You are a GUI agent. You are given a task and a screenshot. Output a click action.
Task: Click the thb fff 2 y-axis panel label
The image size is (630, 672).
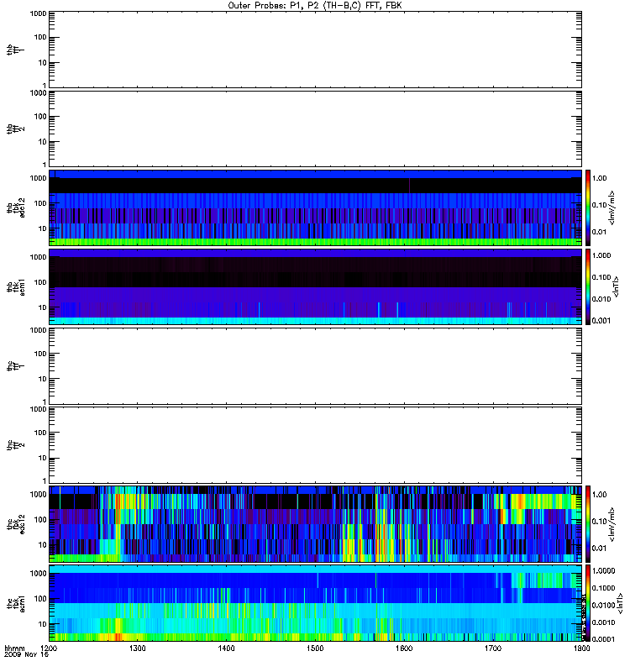[x=15, y=129]
